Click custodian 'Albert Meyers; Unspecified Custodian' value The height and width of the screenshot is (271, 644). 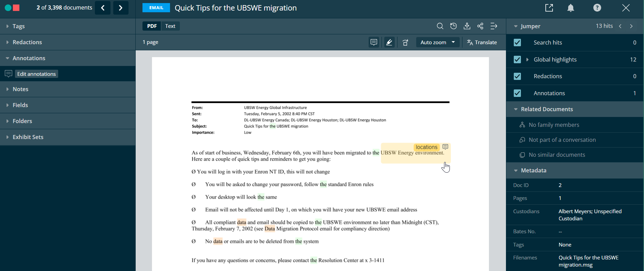point(590,215)
